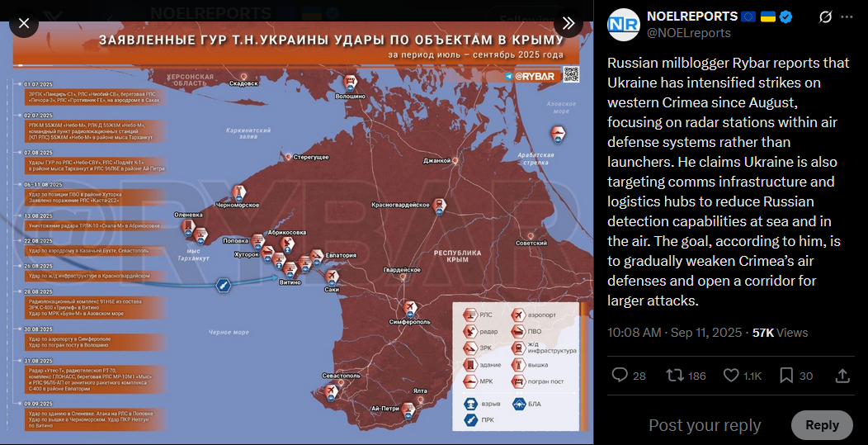Viewport: 868px width, 445px height.
Task: Click the аэропорт legend icon
Action: click(518, 315)
